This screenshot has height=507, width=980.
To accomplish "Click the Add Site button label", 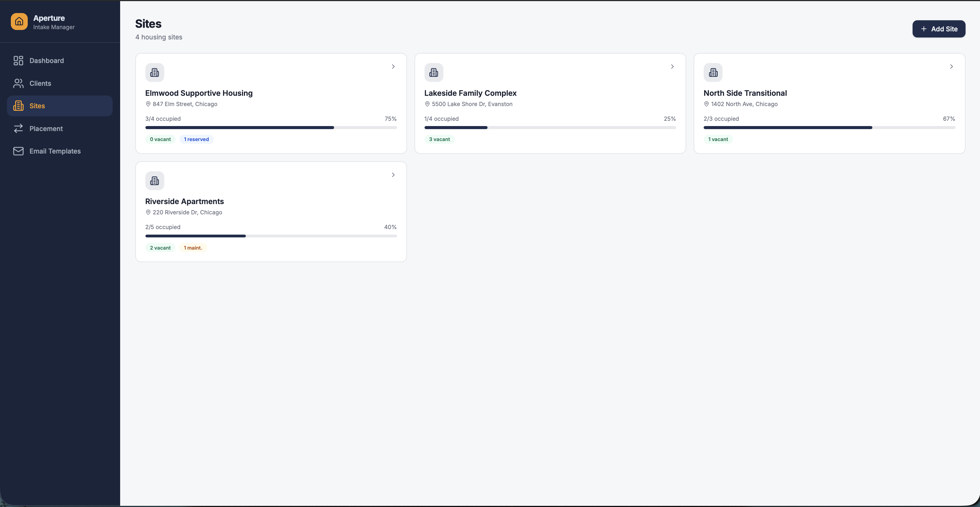I will point(944,29).
